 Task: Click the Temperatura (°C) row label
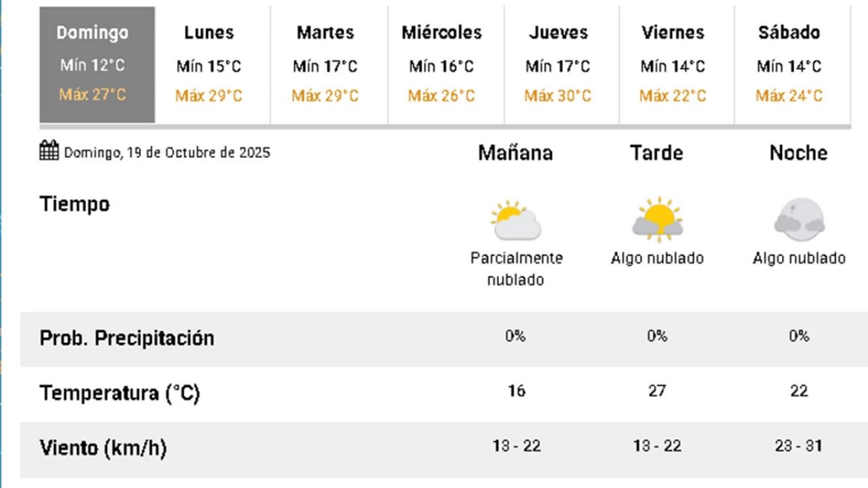pyautogui.click(x=120, y=393)
